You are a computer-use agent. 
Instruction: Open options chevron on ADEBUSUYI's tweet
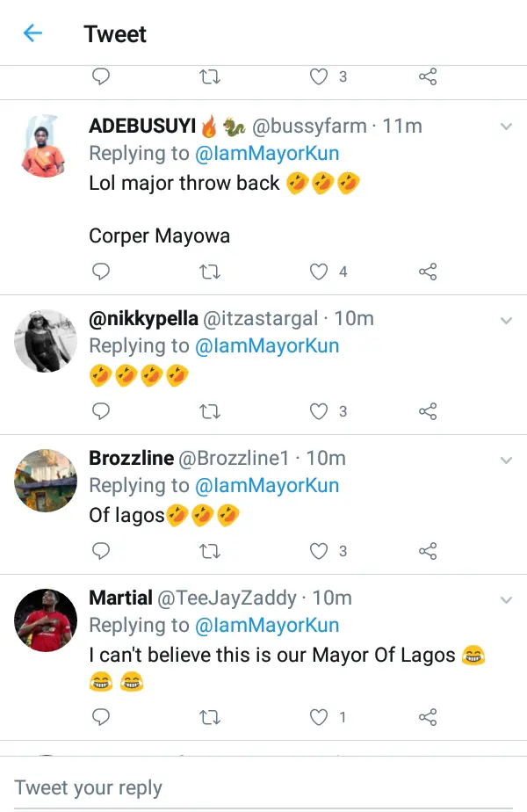point(506,127)
